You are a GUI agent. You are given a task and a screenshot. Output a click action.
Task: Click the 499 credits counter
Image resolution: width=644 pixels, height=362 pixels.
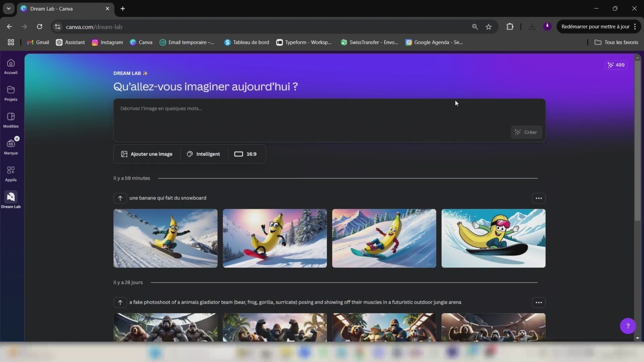[x=616, y=65]
